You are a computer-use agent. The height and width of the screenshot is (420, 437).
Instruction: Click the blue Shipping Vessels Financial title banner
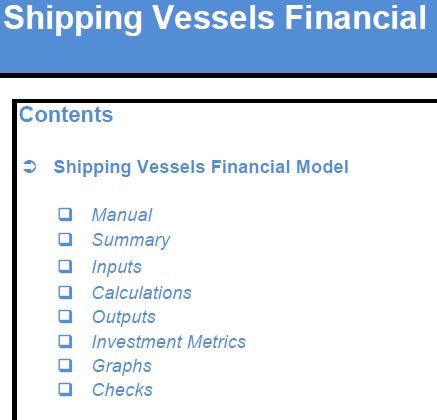pyautogui.click(x=218, y=36)
